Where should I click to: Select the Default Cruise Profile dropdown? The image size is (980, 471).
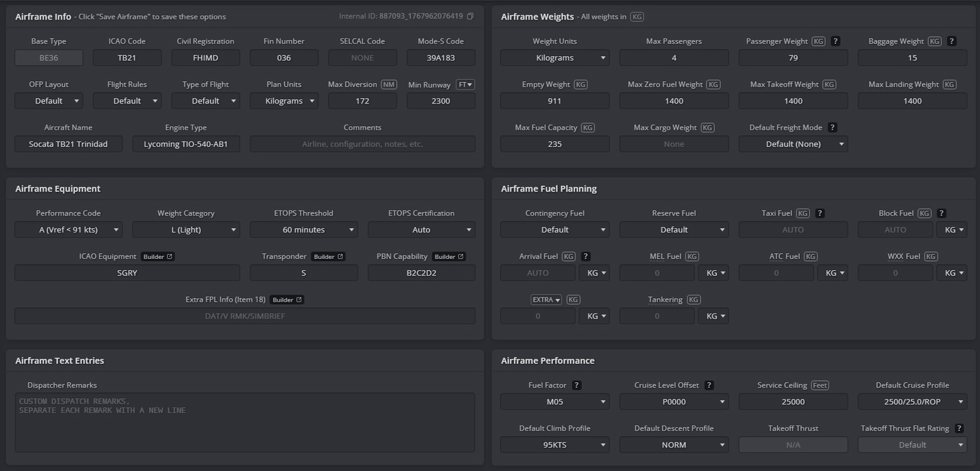pyautogui.click(x=912, y=402)
